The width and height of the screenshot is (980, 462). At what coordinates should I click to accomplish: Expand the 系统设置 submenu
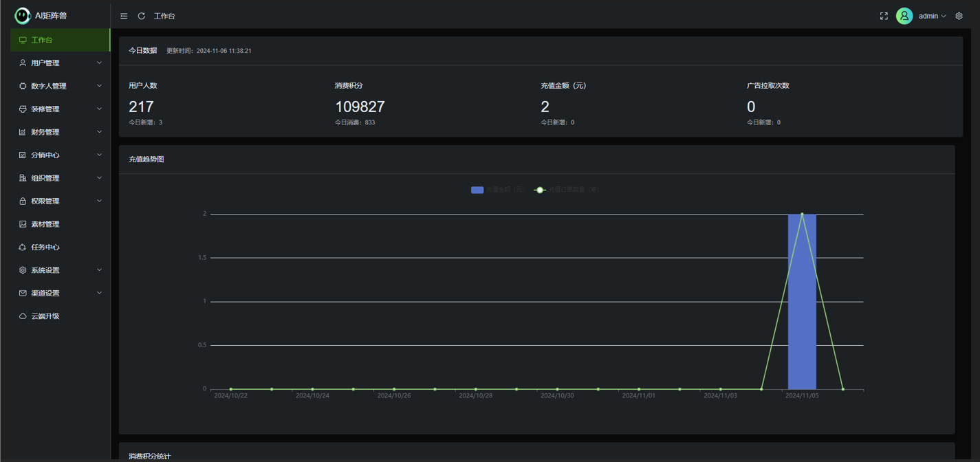(x=60, y=270)
